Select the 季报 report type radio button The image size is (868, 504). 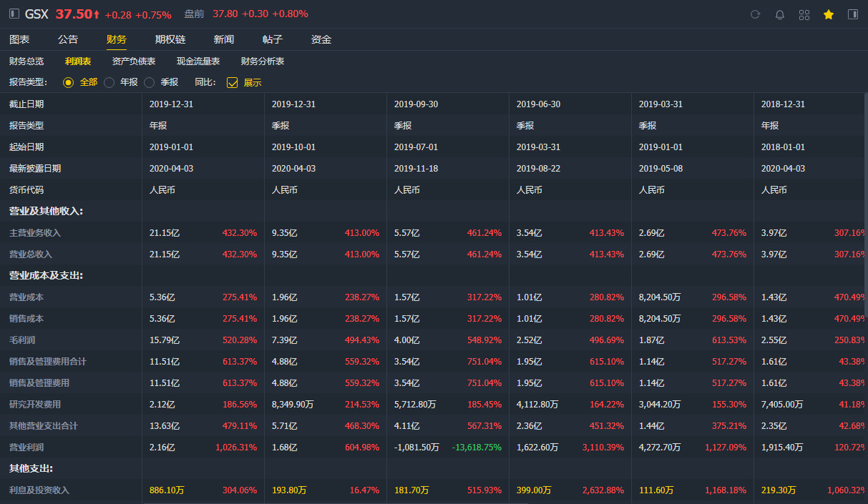point(150,82)
